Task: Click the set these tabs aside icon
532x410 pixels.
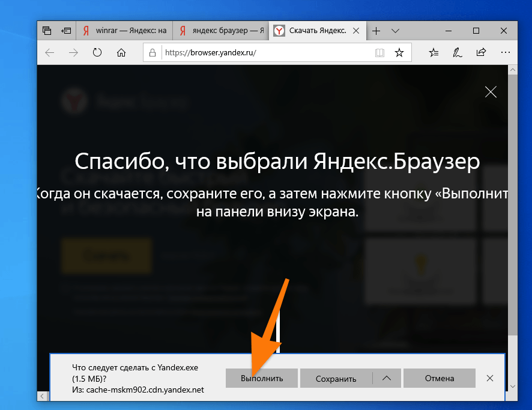Action: [x=66, y=31]
